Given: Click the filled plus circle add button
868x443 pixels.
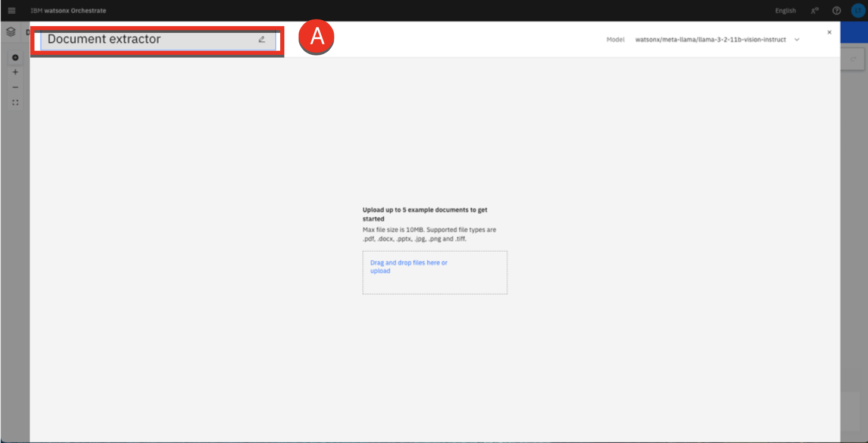Looking at the screenshot, I should [x=15, y=58].
